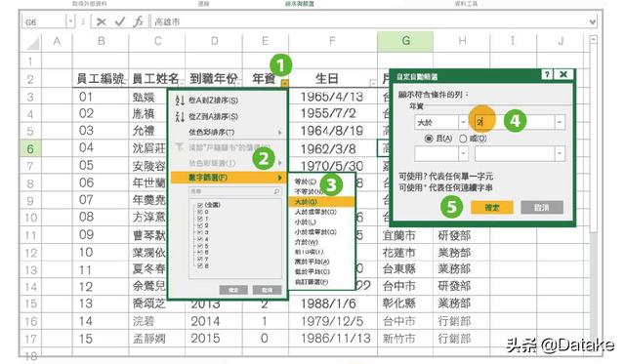This screenshot has height=364, width=625.
Task: Select the 且(A) radio button
Action: pyautogui.click(x=429, y=139)
